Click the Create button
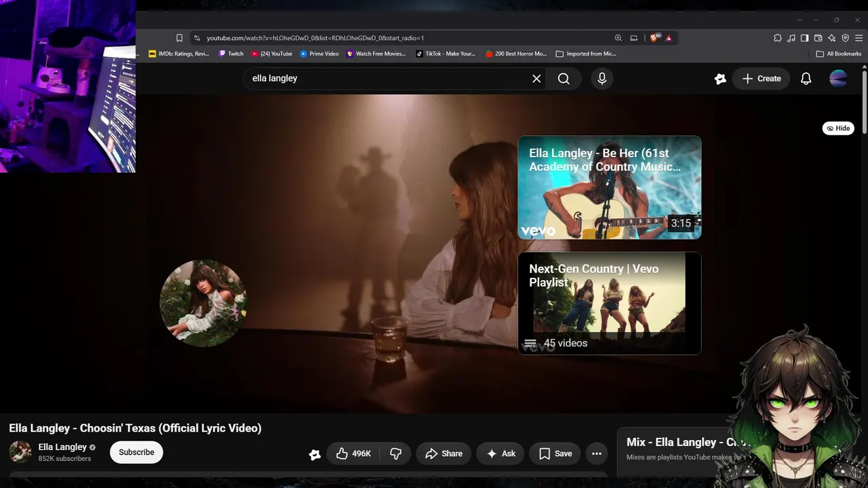This screenshot has width=868, height=488. tap(762, 79)
